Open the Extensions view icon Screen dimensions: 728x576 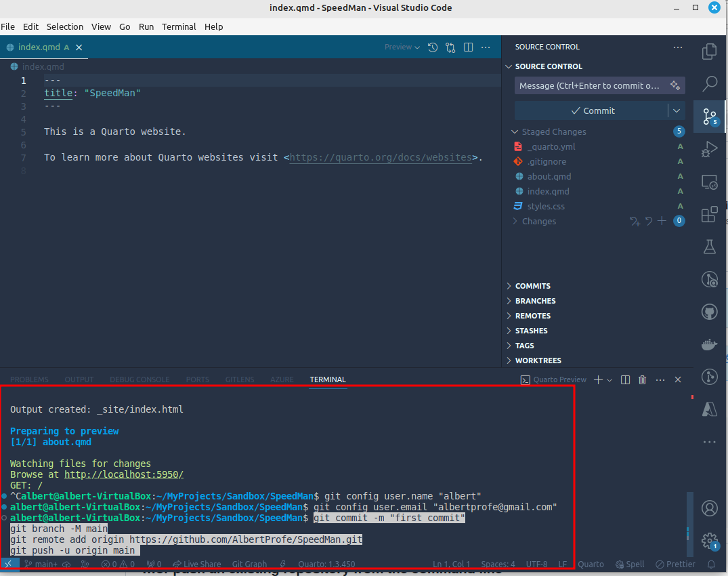click(709, 215)
